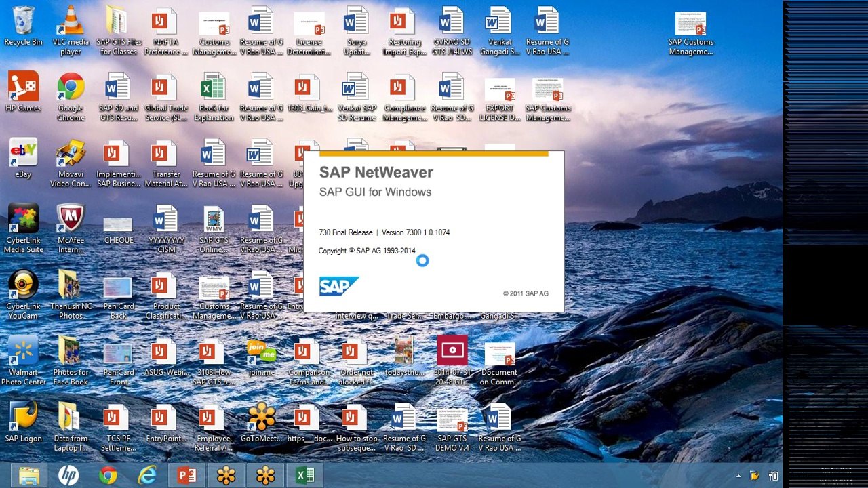Open the Photos for Face Book folder
This screenshot has width=868, height=488.
coord(71,361)
